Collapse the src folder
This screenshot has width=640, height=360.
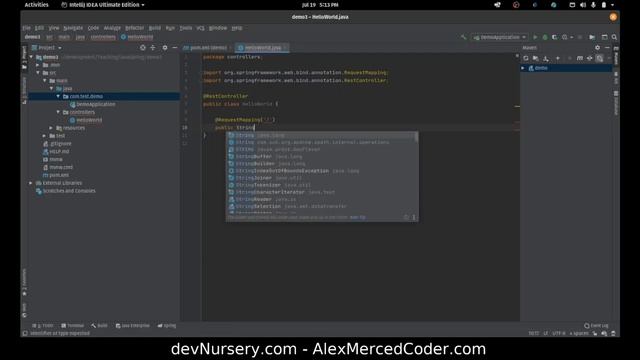38,73
